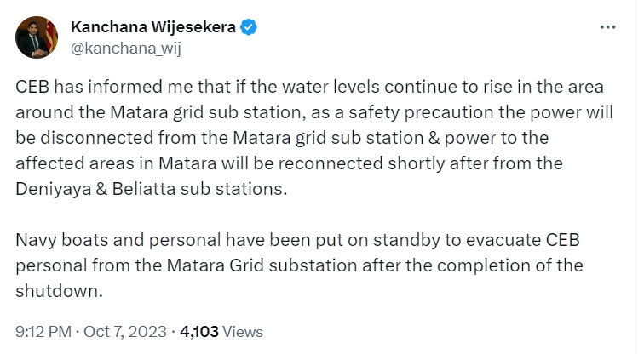644x354 pixels.
Task: Open the Kanchana Wijesekera display name link
Action: 153,27
